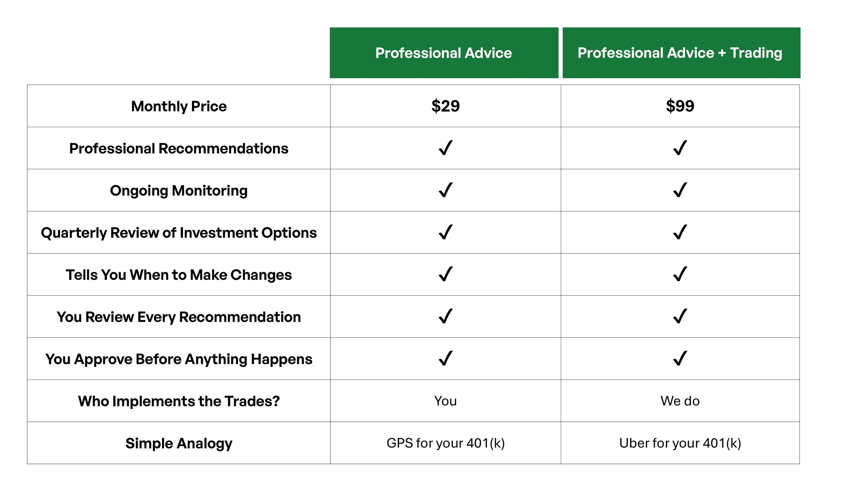842x504 pixels.
Task: Click the Professional Advice green header
Action: click(444, 53)
